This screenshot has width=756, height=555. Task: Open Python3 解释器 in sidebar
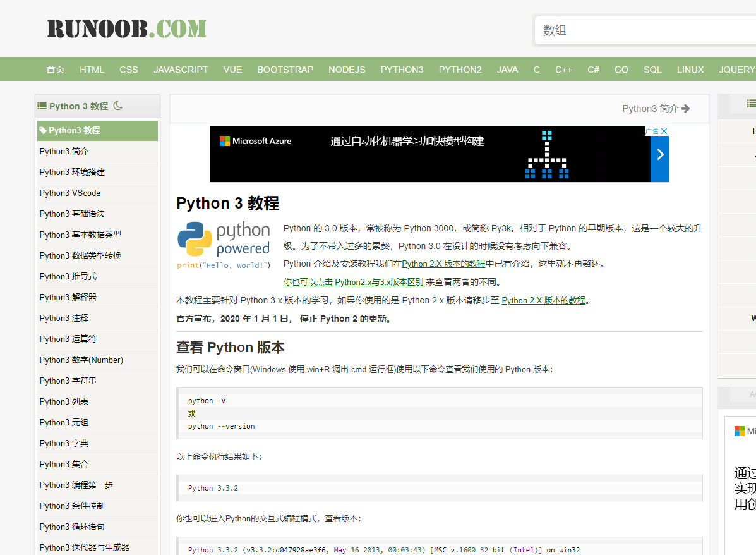97,297
